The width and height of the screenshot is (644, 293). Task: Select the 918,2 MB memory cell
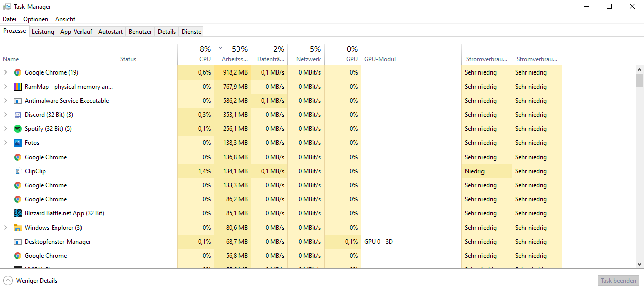[232, 72]
